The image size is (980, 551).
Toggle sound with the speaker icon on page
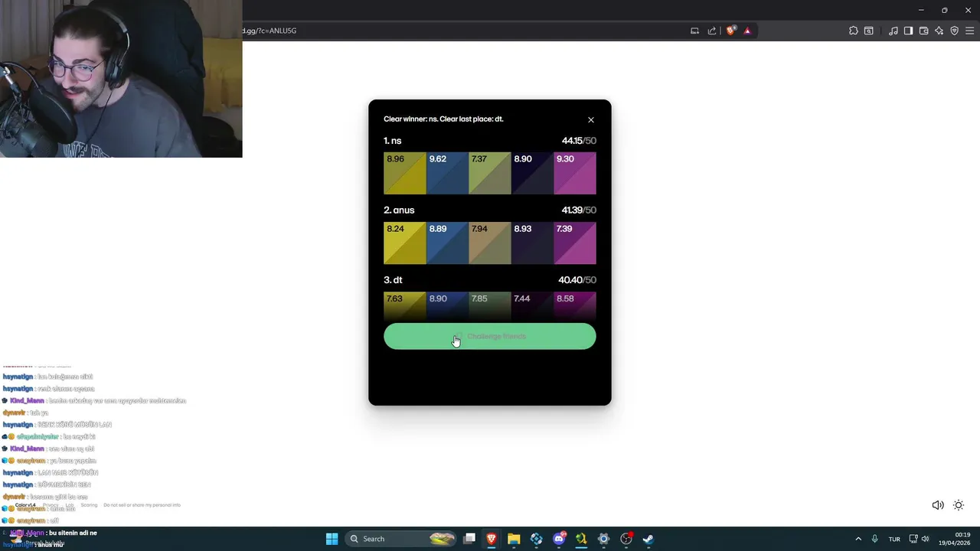coord(938,505)
